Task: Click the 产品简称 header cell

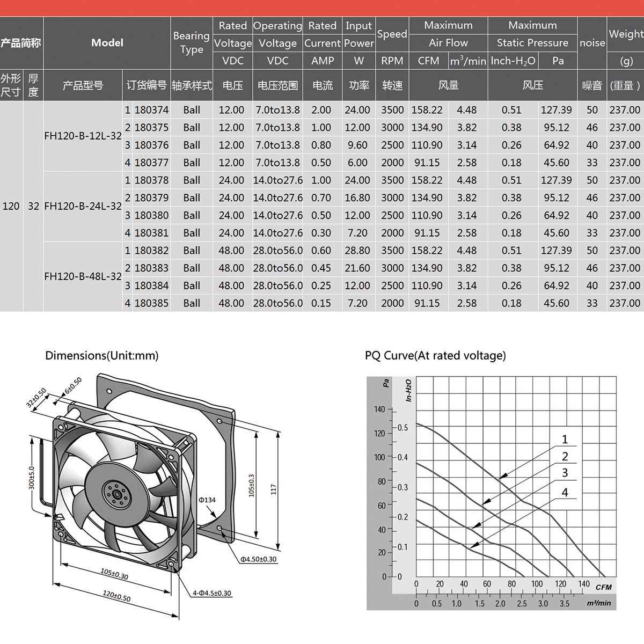Action: coord(20,42)
